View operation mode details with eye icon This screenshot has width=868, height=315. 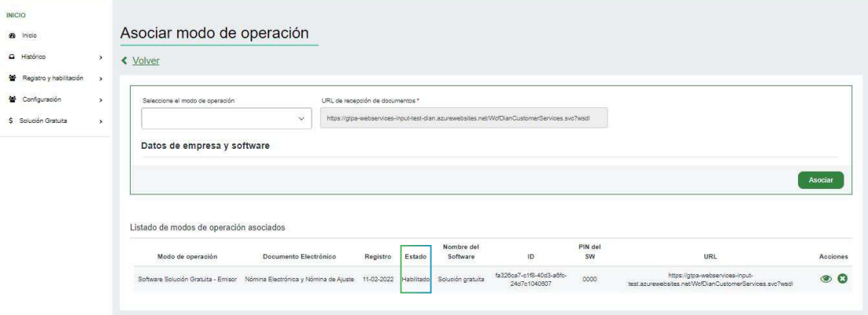826,279
